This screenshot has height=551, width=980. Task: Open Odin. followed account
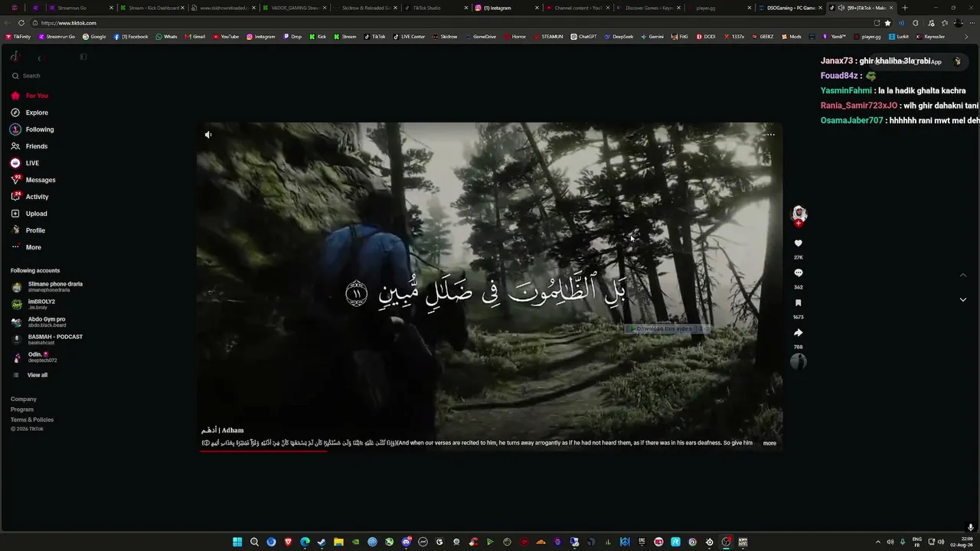tap(34, 357)
